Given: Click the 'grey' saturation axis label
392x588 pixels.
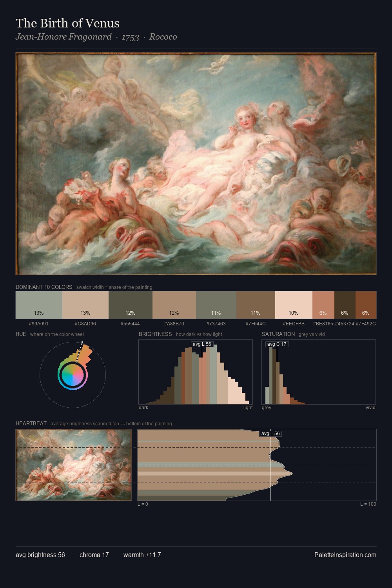Looking at the screenshot, I should (x=267, y=408).
